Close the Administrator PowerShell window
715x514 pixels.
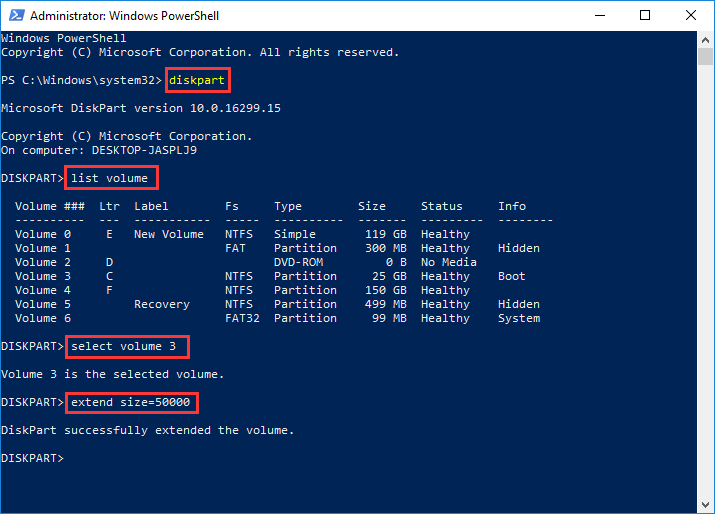(x=691, y=15)
